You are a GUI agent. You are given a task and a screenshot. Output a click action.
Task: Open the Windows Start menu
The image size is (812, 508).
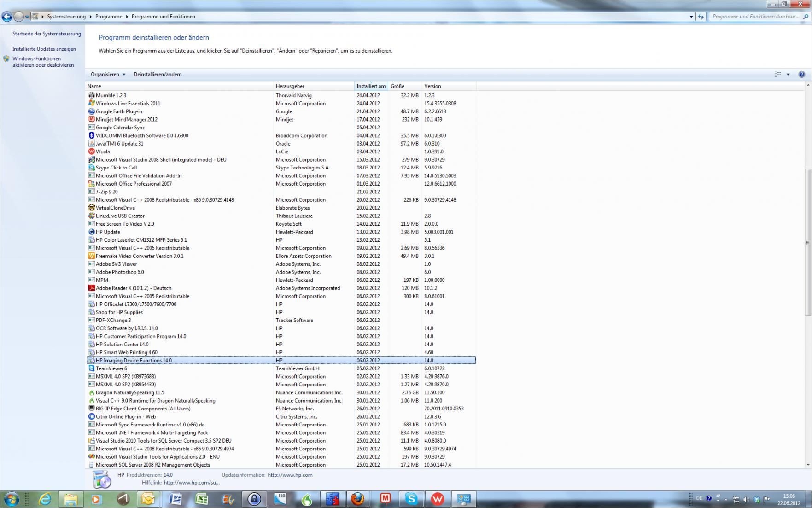click(12, 499)
